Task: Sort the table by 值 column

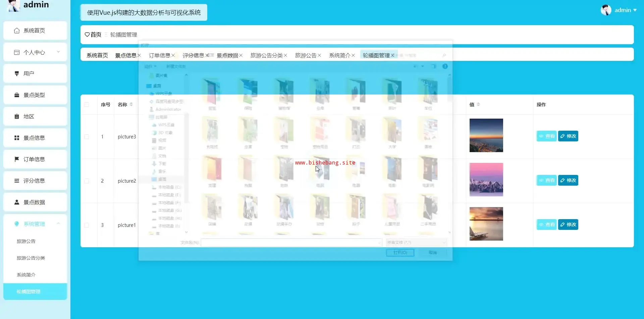Action: pyautogui.click(x=478, y=105)
